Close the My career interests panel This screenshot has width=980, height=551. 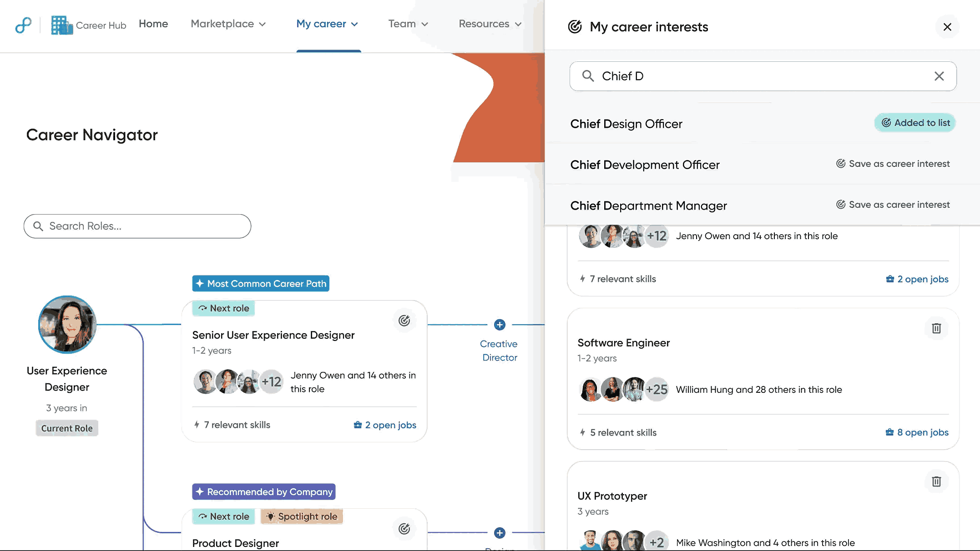click(947, 27)
